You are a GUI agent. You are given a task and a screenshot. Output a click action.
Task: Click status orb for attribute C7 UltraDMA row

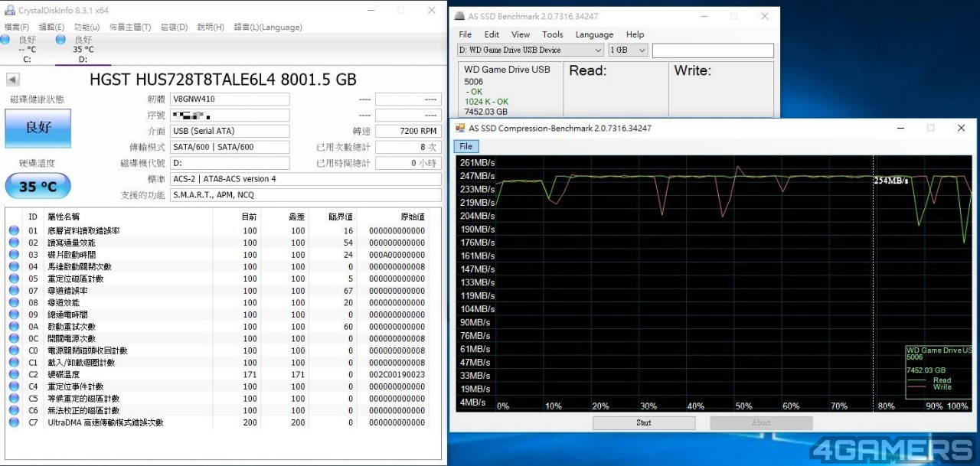pos(14,422)
